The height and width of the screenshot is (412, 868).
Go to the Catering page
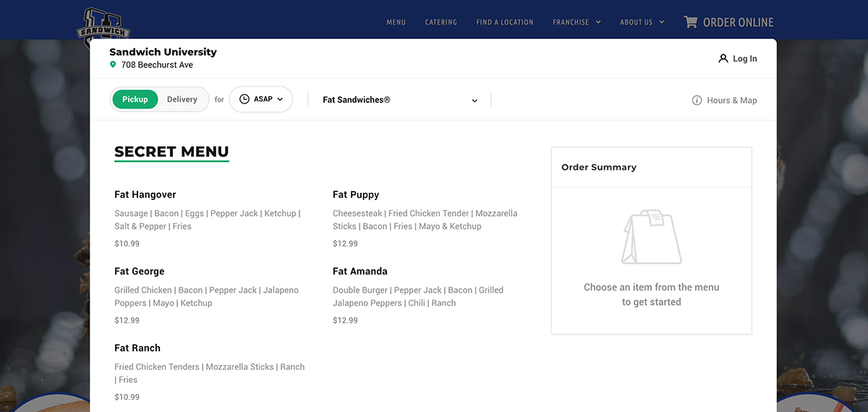[x=441, y=22]
